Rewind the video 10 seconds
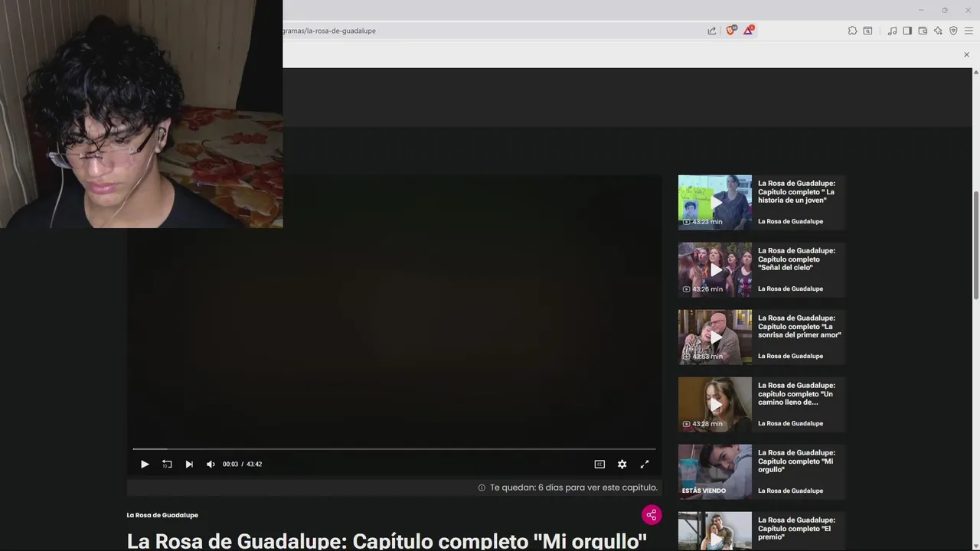This screenshot has height=551, width=980. pyautogui.click(x=167, y=464)
